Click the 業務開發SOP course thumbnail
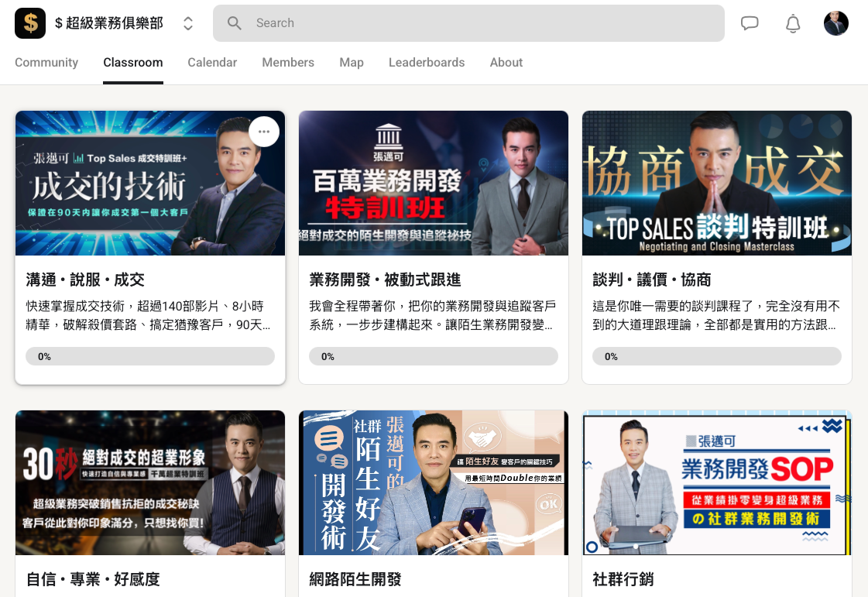Viewport: 868px width, 597px height. (x=716, y=482)
